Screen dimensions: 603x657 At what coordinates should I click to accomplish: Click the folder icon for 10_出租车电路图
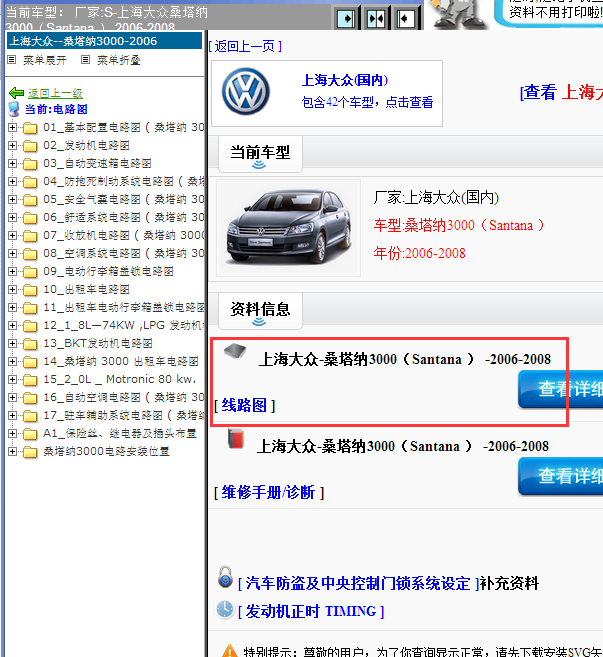30,290
